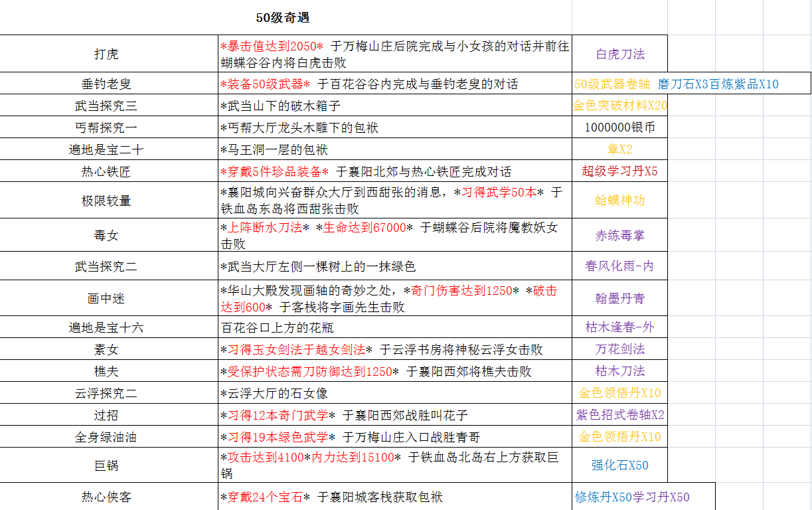Viewport: 812px width, 510px height.
Task: Click the cell "垂钓老叟"
Action: (106, 84)
